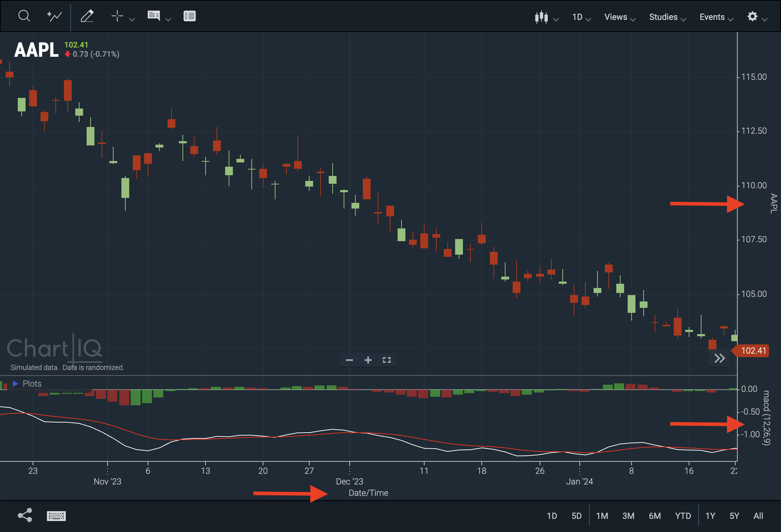Image resolution: width=781 pixels, height=532 pixels.
Task: Select the 1M range button
Action: (602, 516)
